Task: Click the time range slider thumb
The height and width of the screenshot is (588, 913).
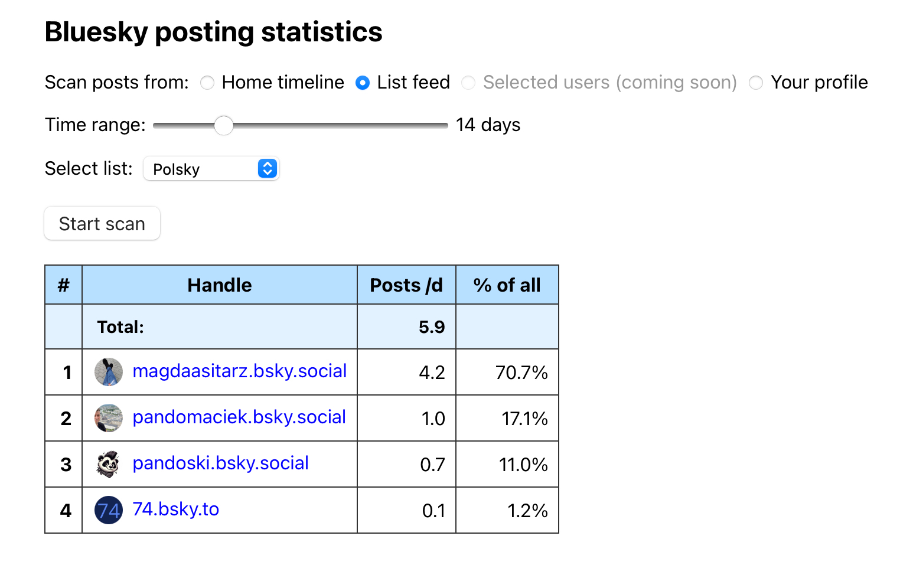Action: [224, 125]
